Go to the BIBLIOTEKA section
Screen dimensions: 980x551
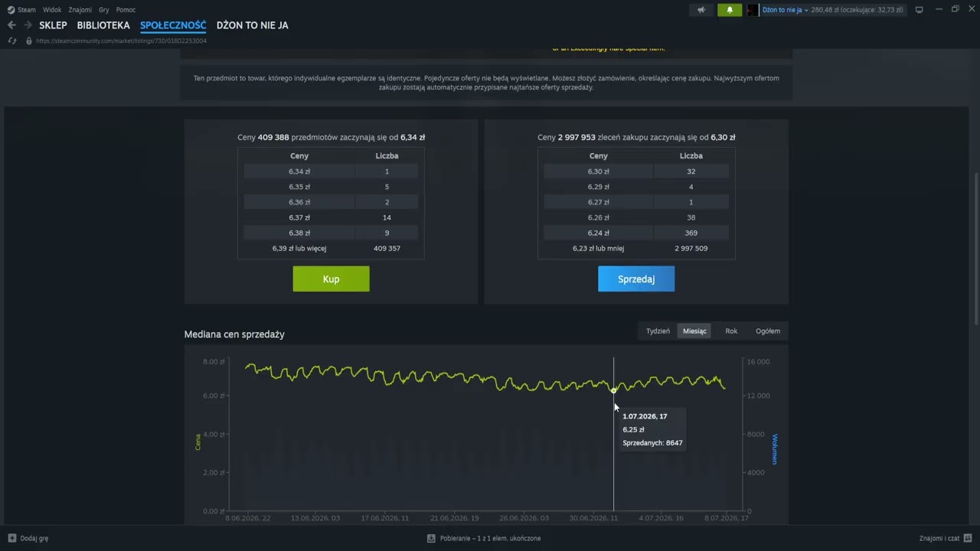click(103, 25)
